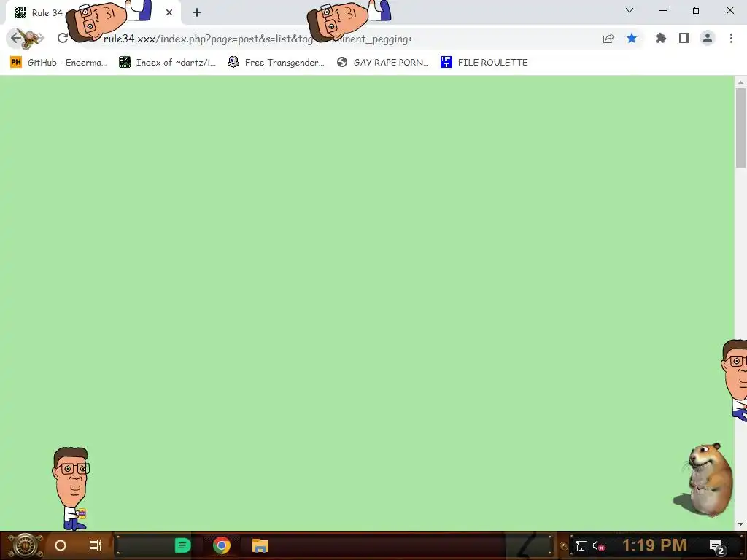Click the cartoon man at bottom left
747x560 pixels.
click(x=71, y=488)
